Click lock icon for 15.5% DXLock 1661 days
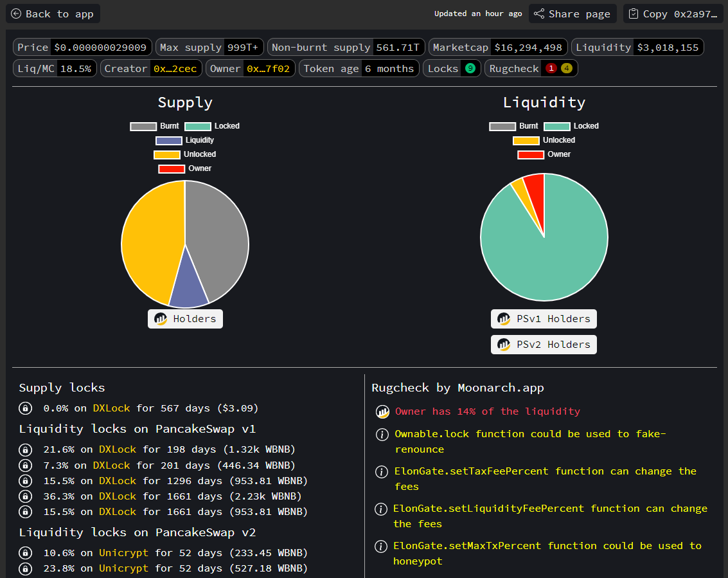The image size is (728, 578). 26,512
